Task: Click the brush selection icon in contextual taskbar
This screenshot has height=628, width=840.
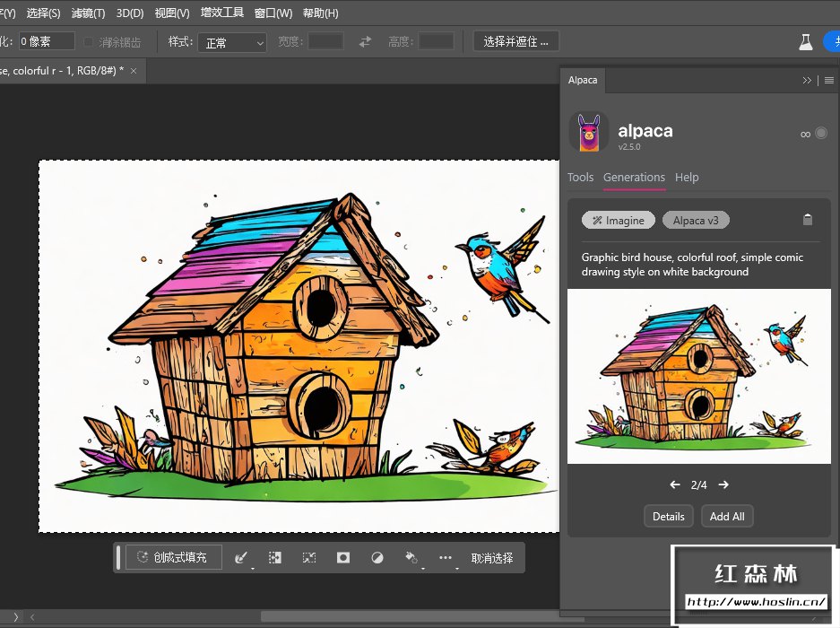Action: (240, 558)
